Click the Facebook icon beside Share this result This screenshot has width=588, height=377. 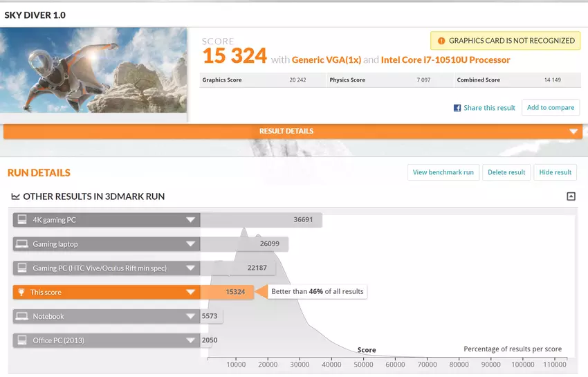pyautogui.click(x=457, y=108)
